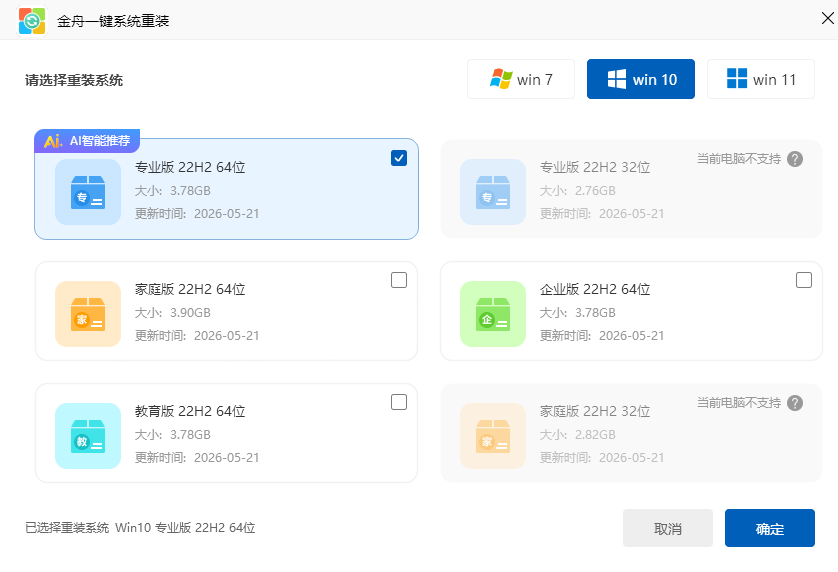Image resolution: width=838 pixels, height=572 pixels.
Task: Click the 取消 button
Action: 668,528
